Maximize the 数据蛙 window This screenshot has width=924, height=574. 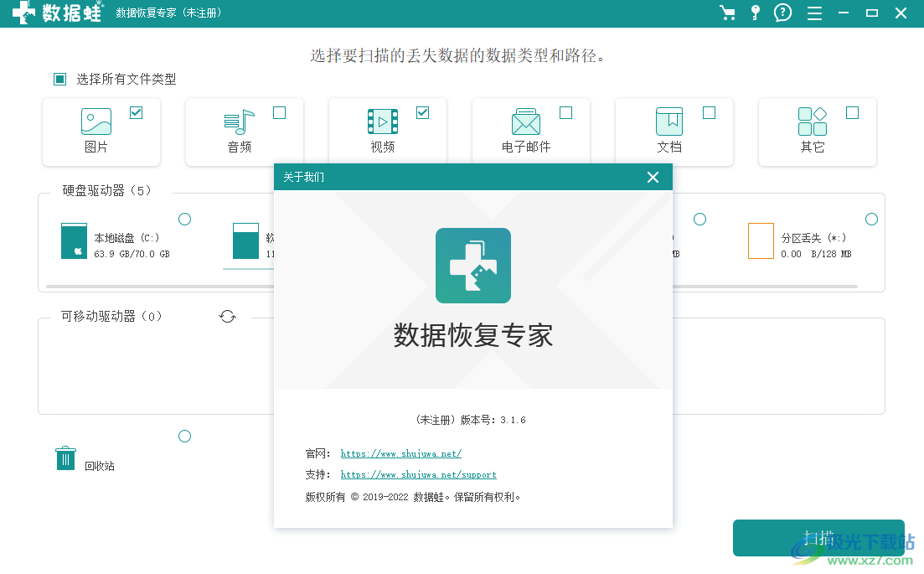coord(872,13)
